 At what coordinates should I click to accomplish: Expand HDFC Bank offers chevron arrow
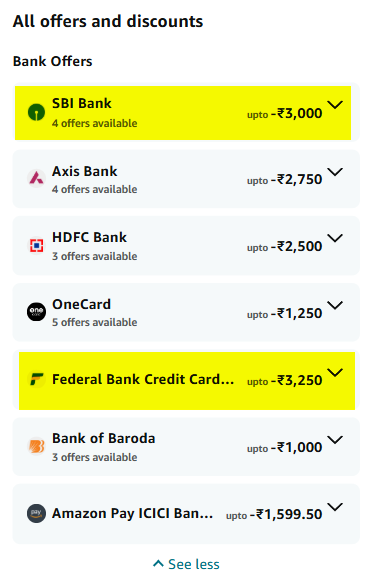(x=335, y=239)
